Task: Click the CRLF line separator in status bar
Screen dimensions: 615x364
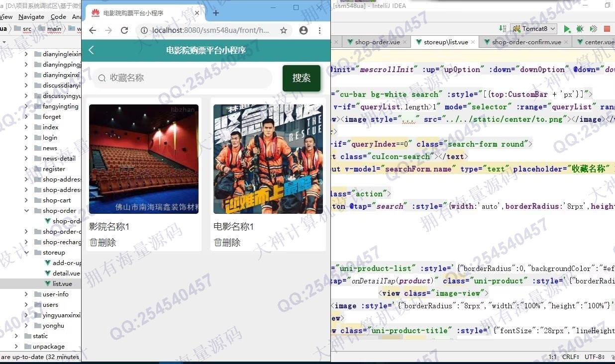Action: 571,357
